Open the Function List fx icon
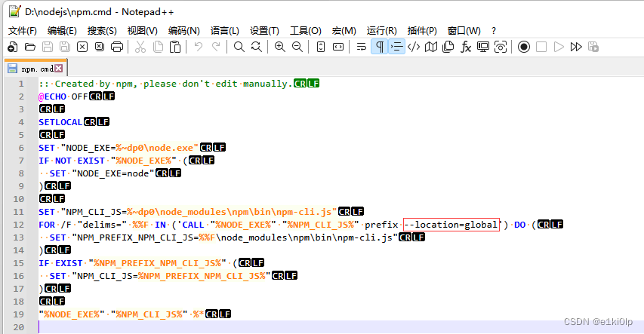 coord(466,47)
